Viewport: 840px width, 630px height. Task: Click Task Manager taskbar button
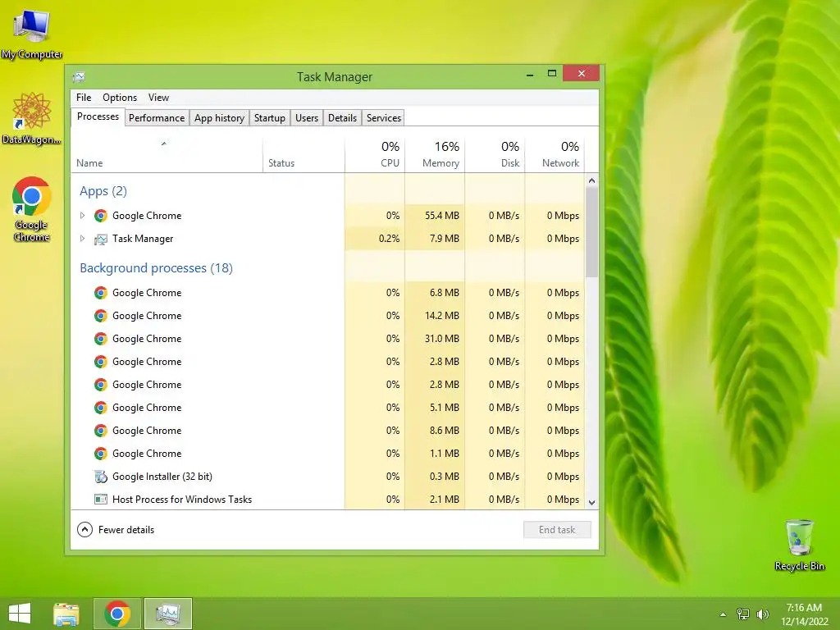pos(168,614)
